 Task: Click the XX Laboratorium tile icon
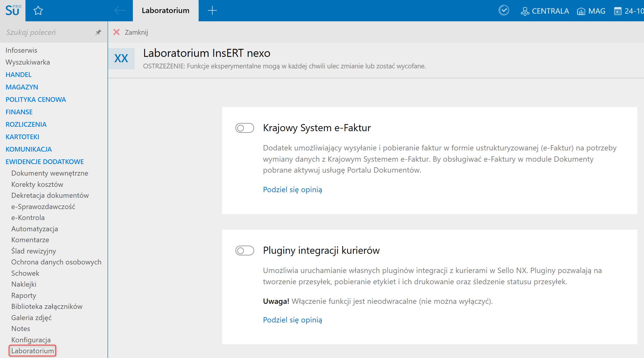pos(121,59)
